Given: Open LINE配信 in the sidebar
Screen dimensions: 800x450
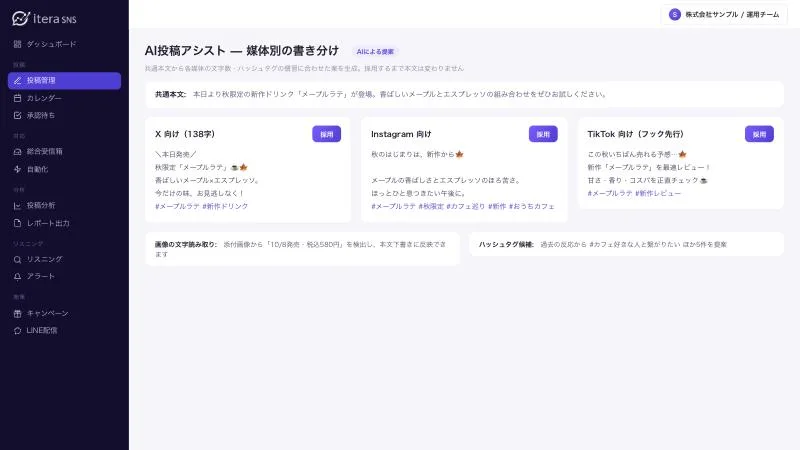Looking at the screenshot, I should tap(64, 331).
